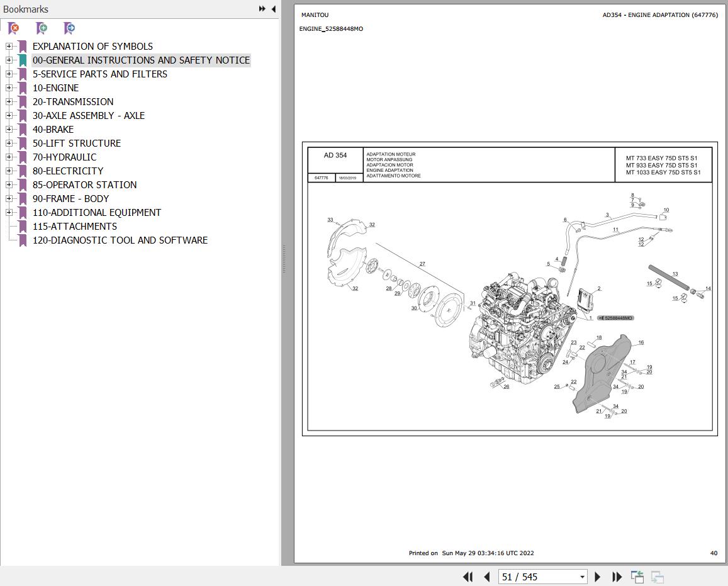Expand all bookmarks double-arrow icon
Screen dimensions: 728x586
click(262, 9)
